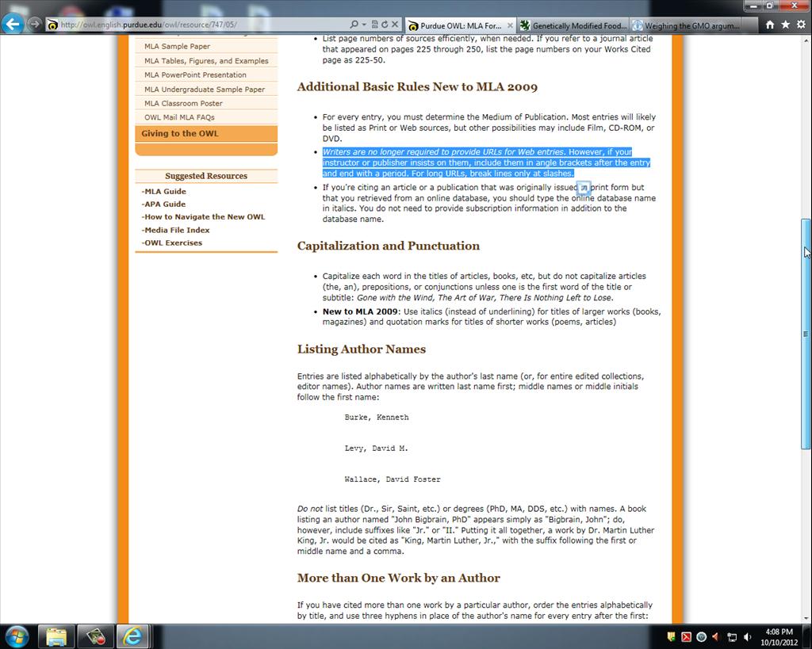The height and width of the screenshot is (649, 812).
Task: Go back with the browser Back arrow
Action: tap(13, 23)
